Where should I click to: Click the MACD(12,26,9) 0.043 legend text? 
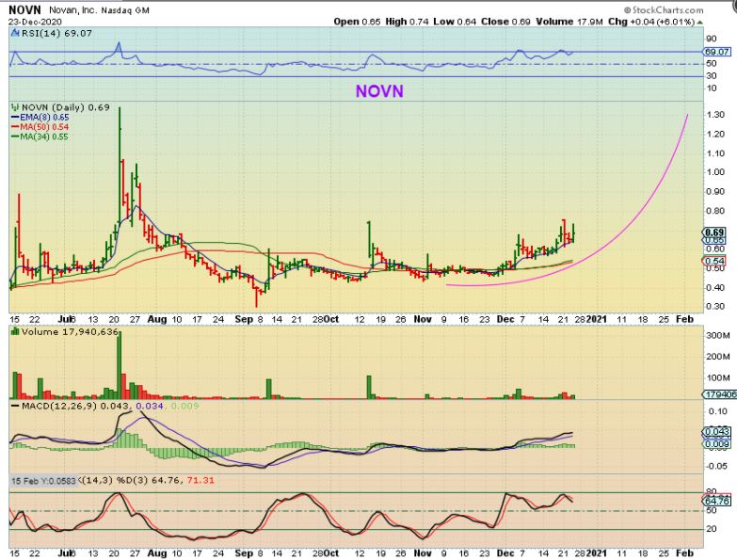coord(76,406)
